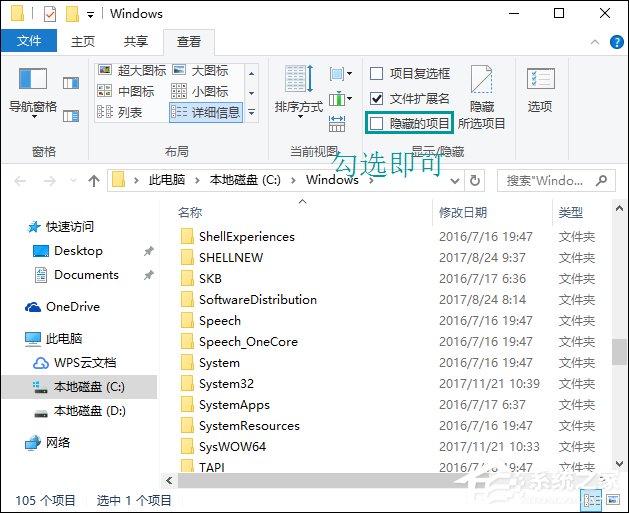Screen dimensions: 629x513
Task: Switch to details view icon in status bar
Action: 592,499
